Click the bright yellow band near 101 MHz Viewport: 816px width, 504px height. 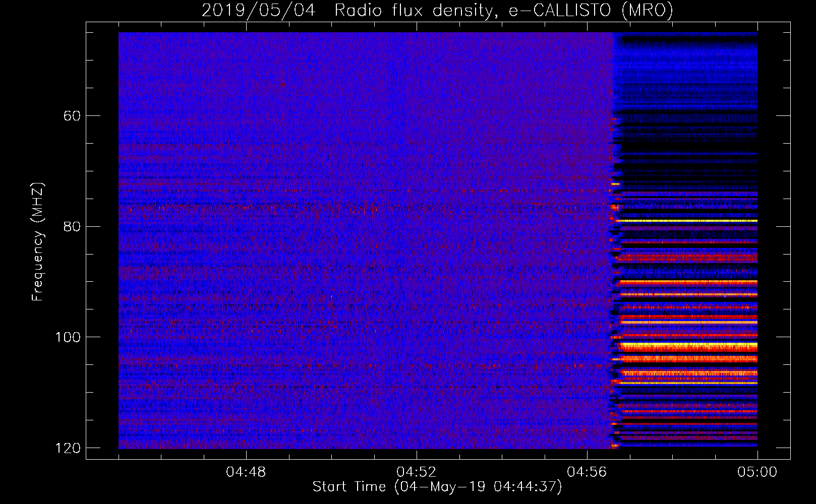click(688, 346)
